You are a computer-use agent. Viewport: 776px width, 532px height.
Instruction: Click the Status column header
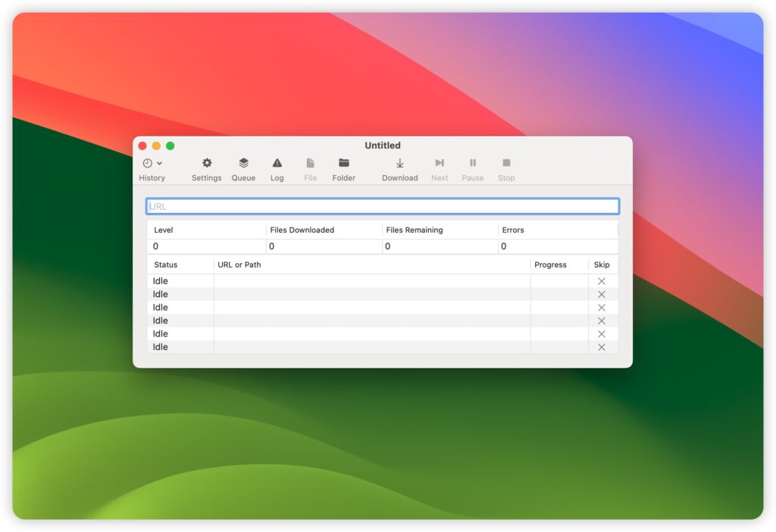coord(165,264)
